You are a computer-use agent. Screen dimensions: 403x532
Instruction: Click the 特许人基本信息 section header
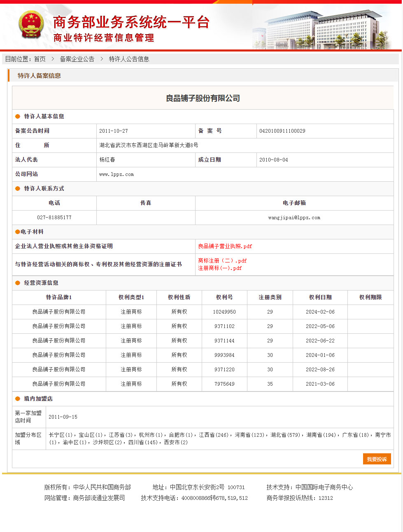click(x=44, y=117)
